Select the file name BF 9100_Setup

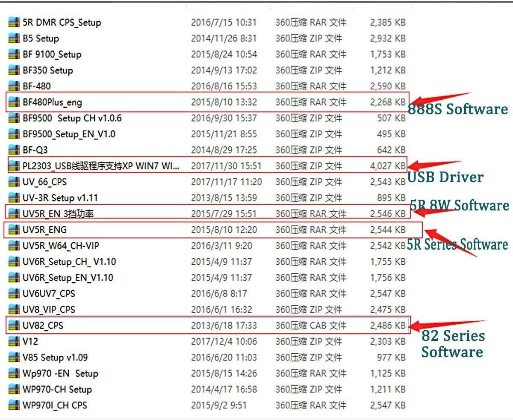pos(52,54)
